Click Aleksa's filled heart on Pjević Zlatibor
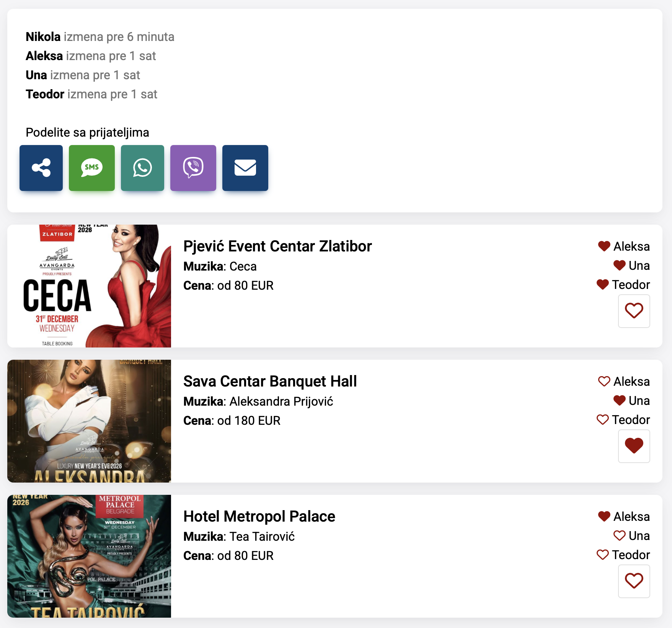 click(604, 246)
